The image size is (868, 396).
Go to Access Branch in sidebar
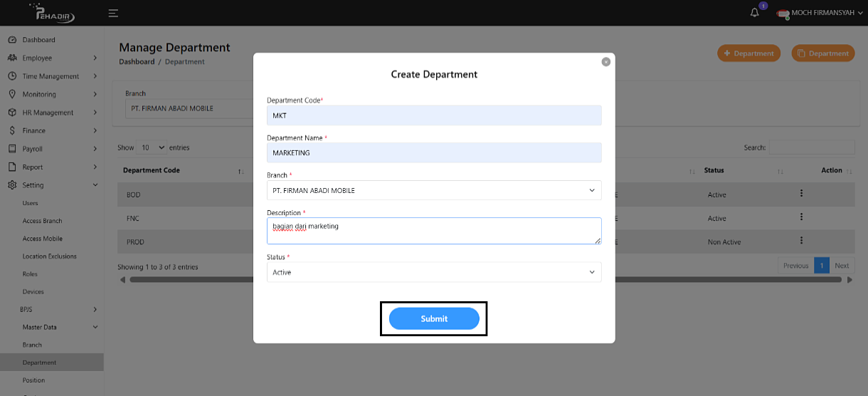click(42, 221)
